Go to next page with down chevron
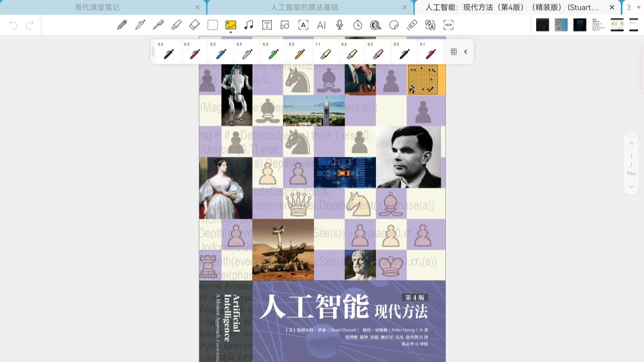This screenshot has height=362, width=644. point(631,187)
